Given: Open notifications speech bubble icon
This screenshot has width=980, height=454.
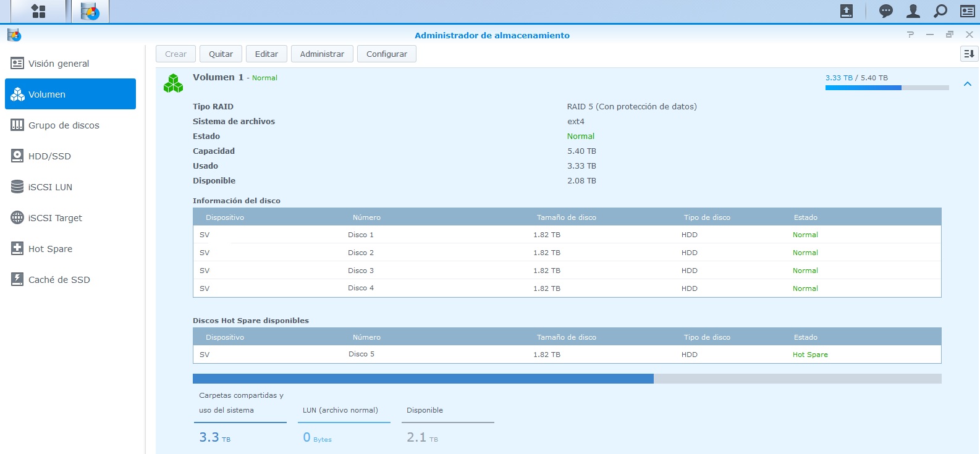Looking at the screenshot, I should (x=885, y=11).
